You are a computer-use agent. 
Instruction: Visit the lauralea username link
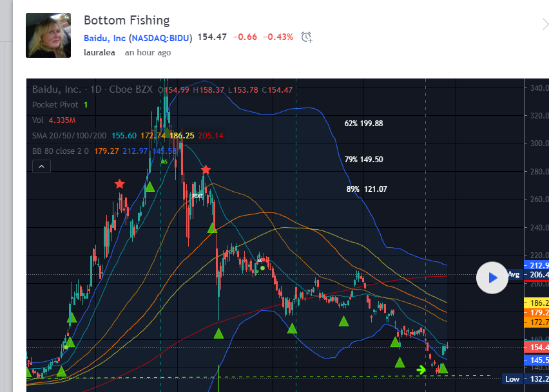pos(99,53)
